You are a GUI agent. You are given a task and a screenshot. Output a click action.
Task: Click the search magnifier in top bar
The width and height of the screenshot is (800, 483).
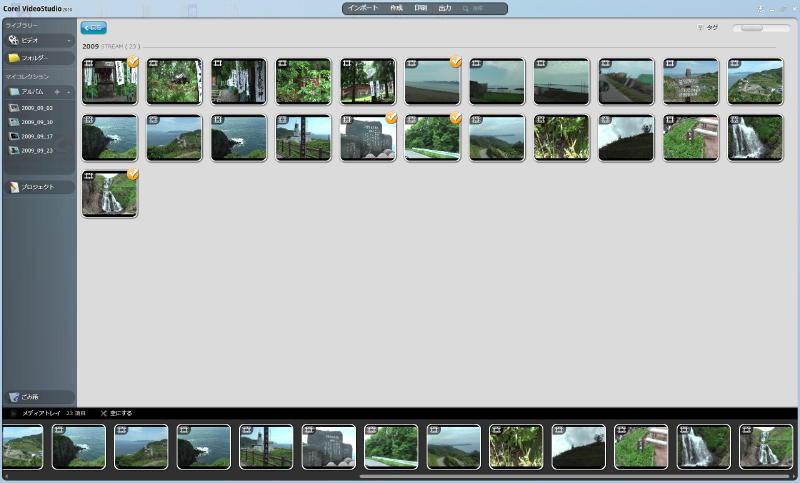point(466,8)
